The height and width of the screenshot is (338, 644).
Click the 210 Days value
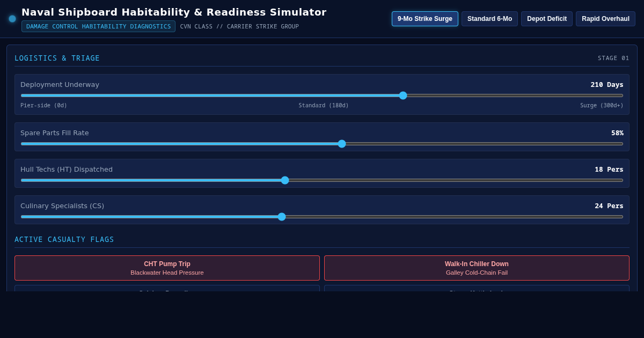tap(607, 84)
